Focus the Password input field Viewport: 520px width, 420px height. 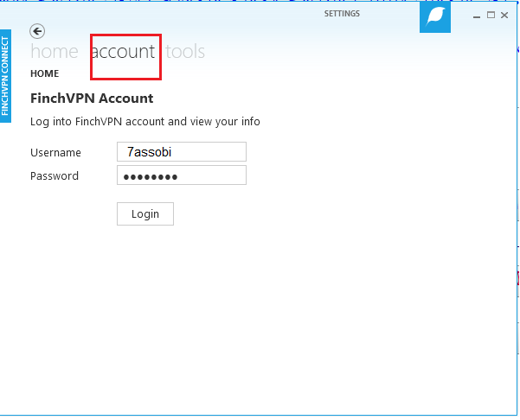point(182,175)
